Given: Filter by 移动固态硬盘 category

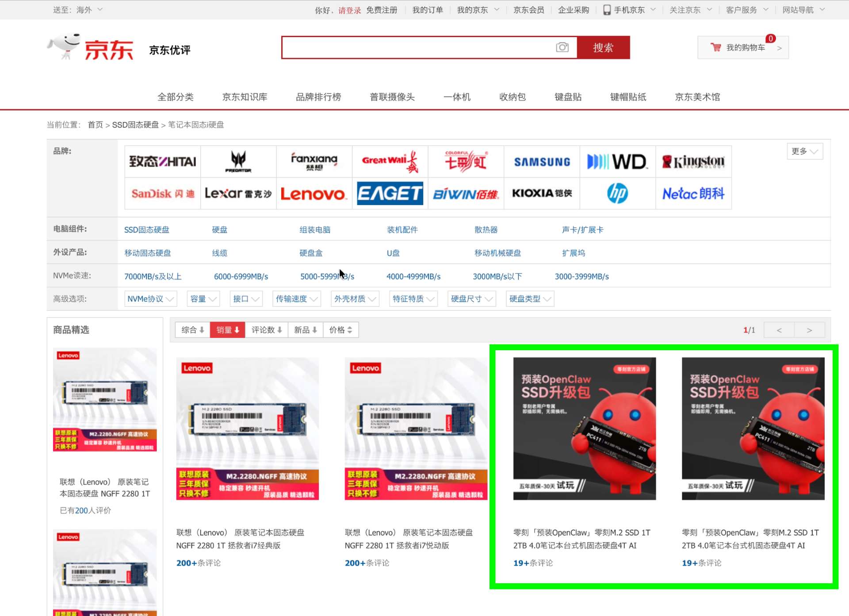Looking at the screenshot, I should pos(148,253).
